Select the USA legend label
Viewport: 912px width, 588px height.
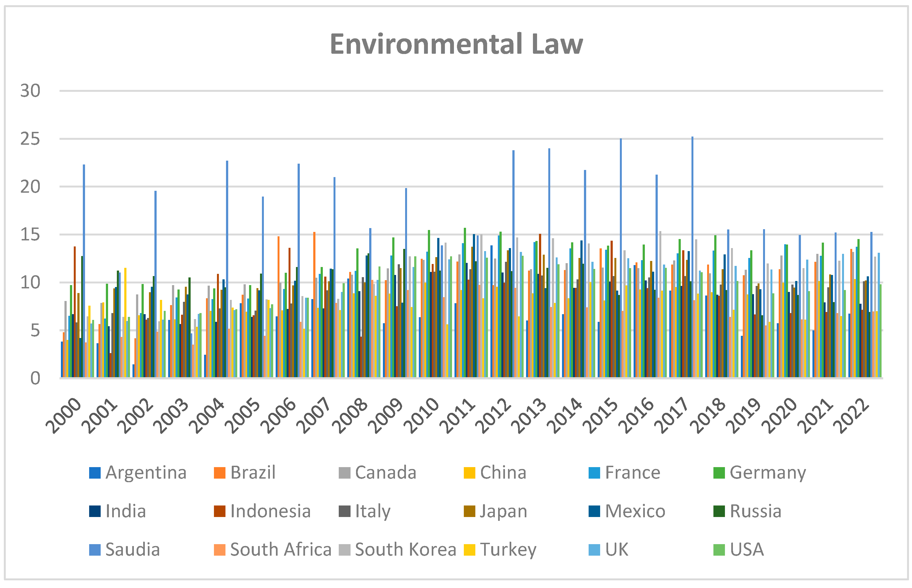pos(747,550)
